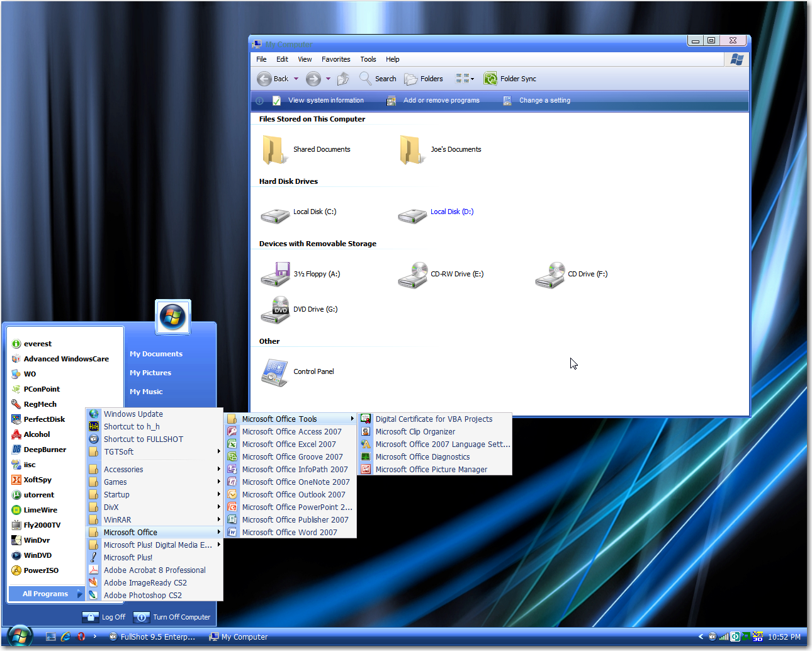Launch Microsoft Office PowerPoint 2007 entry
The image size is (812, 651).
291,507
